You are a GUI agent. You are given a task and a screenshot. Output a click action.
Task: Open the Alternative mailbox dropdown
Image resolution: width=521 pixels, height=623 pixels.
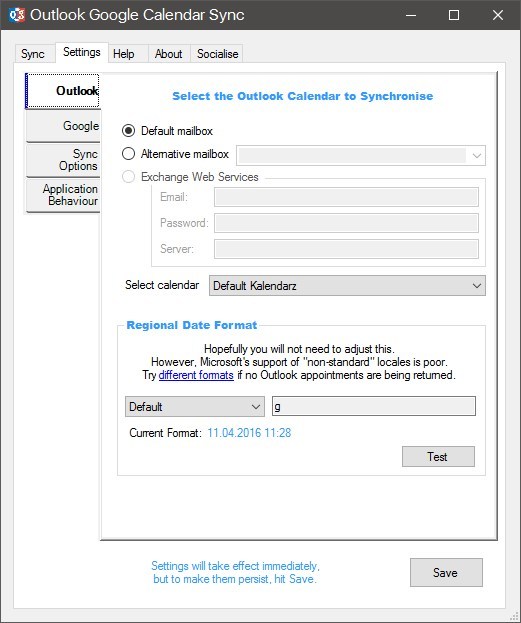pyautogui.click(x=361, y=155)
